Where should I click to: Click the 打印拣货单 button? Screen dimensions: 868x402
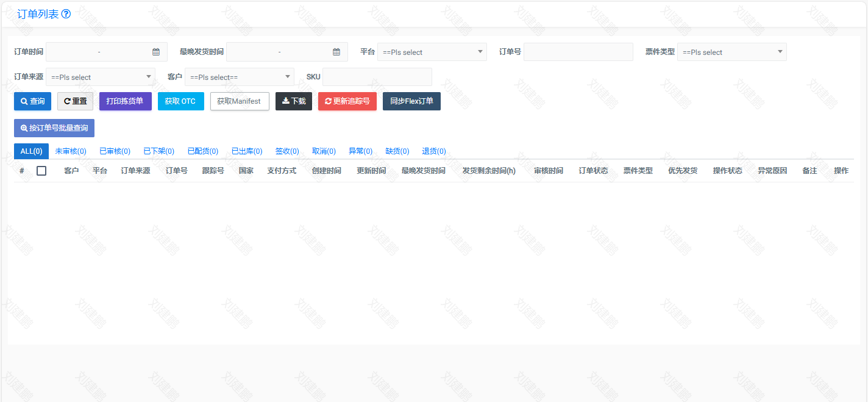pos(125,101)
